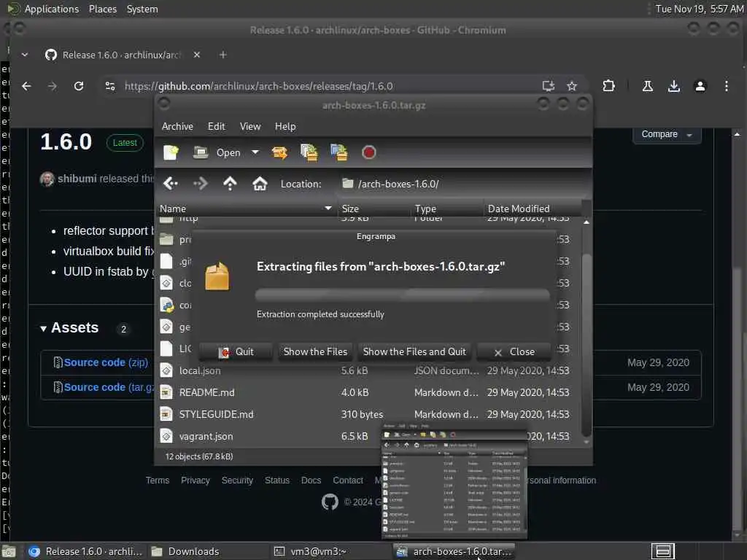Open shibumi's GitHub profile link
The image size is (747, 560).
click(77, 179)
